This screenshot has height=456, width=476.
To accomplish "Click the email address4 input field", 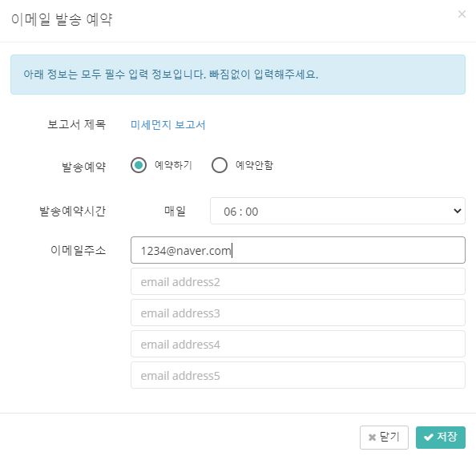I will 298,344.
